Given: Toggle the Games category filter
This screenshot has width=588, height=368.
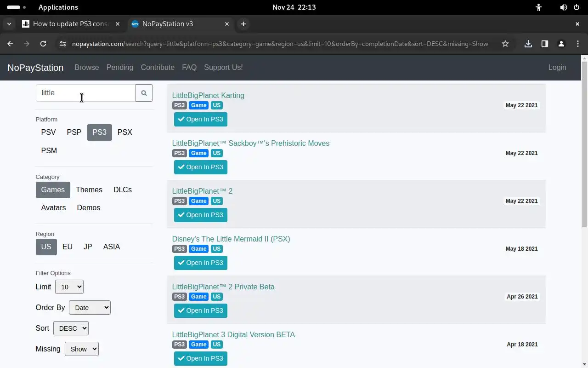Looking at the screenshot, I should point(53,190).
